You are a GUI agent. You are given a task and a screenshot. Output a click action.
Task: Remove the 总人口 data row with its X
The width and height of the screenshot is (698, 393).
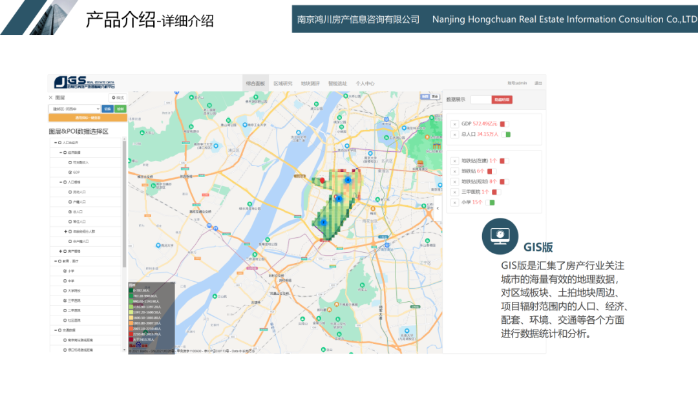click(x=455, y=134)
